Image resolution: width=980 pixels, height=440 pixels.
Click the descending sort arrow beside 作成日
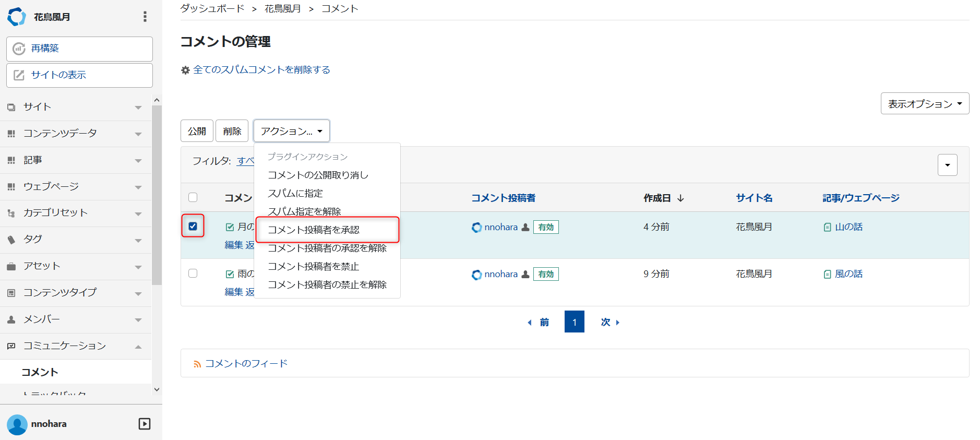(680, 198)
